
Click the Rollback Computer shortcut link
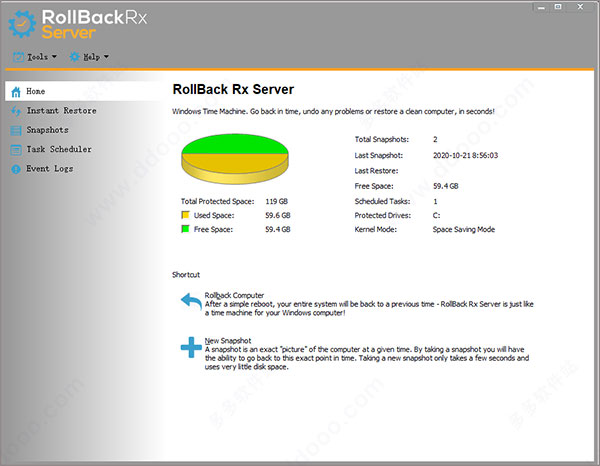pyautogui.click(x=234, y=295)
